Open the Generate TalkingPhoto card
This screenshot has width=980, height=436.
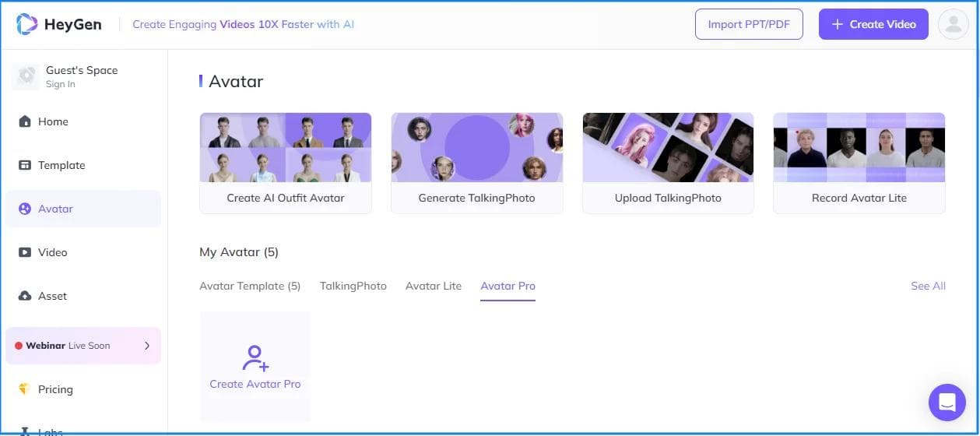[476, 163]
